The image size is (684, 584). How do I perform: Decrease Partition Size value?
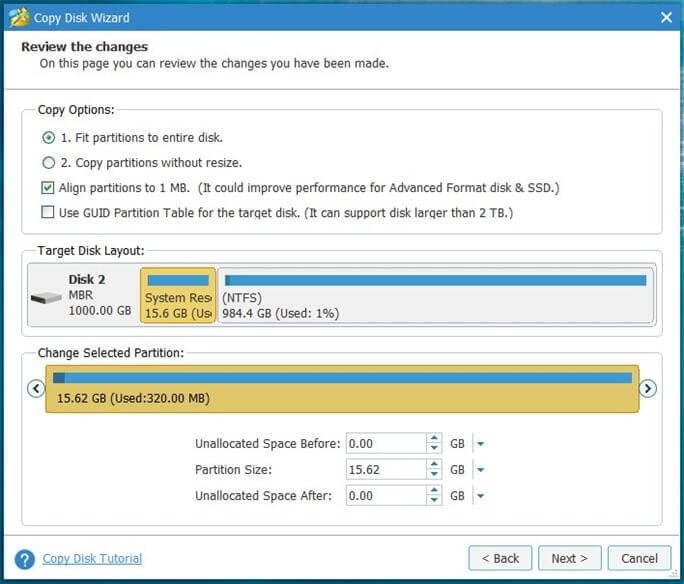434,475
